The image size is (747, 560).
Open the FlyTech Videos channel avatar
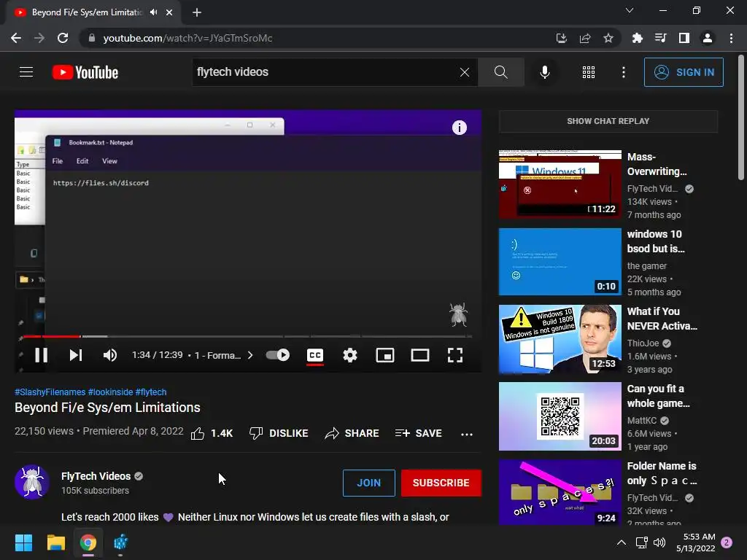click(32, 482)
